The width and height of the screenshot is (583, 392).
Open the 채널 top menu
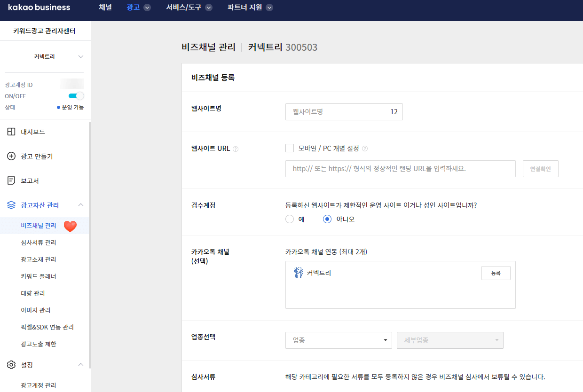(105, 8)
